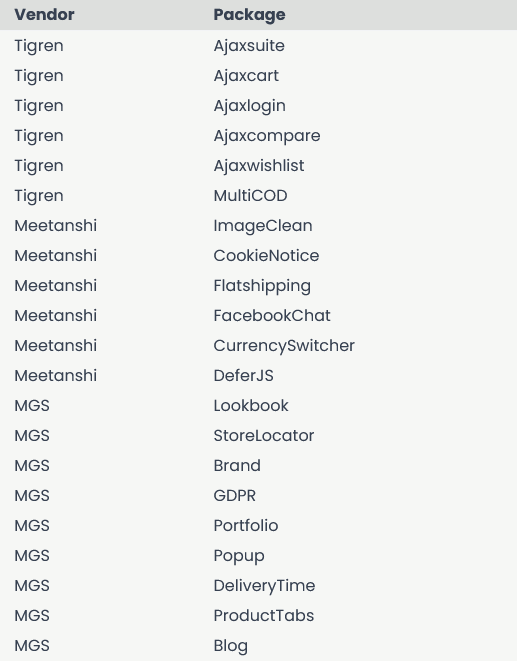517x661 pixels.
Task: Select the DeferJS package entry
Action: click(x=243, y=375)
